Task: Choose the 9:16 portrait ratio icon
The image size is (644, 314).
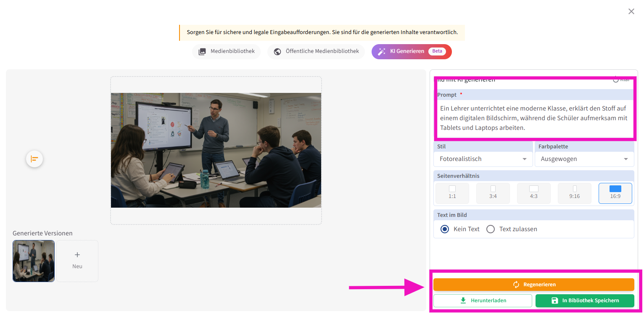Action: tap(574, 189)
